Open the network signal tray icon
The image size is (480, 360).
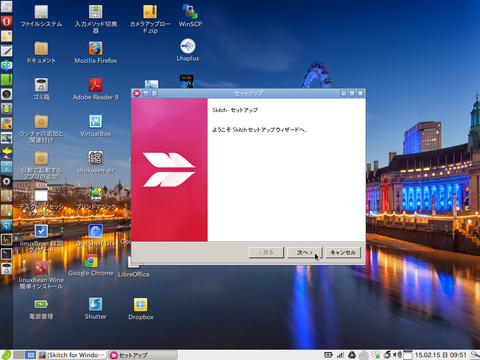pyautogui.click(x=340, y=355)
